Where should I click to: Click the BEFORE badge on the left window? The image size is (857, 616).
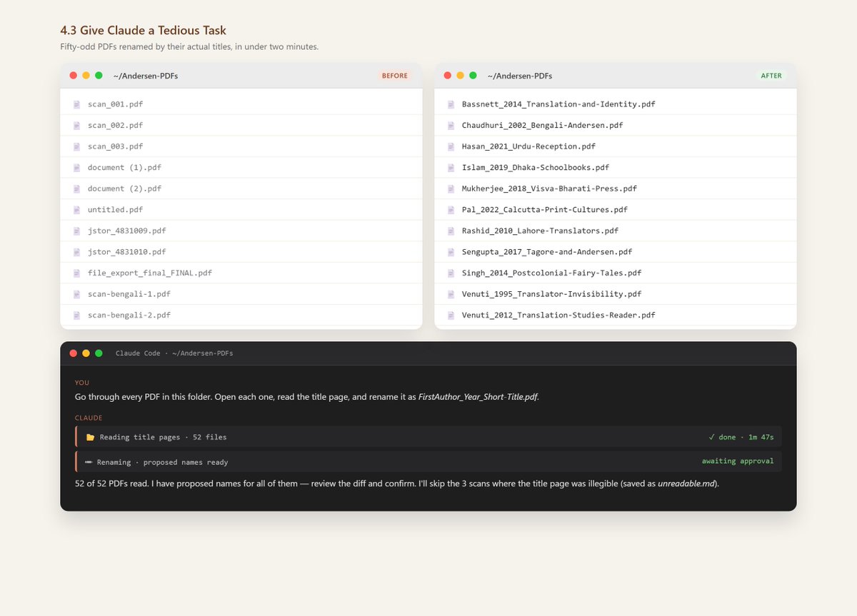395,76
